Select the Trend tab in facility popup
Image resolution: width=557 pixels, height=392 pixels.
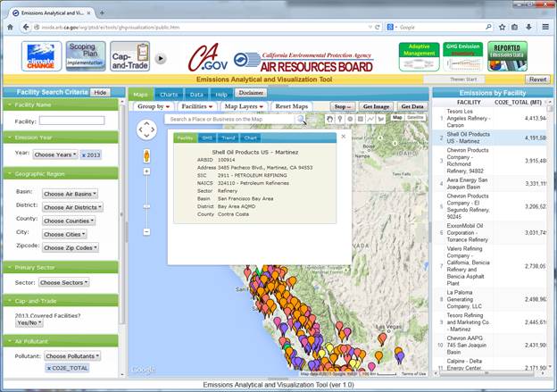229,138
